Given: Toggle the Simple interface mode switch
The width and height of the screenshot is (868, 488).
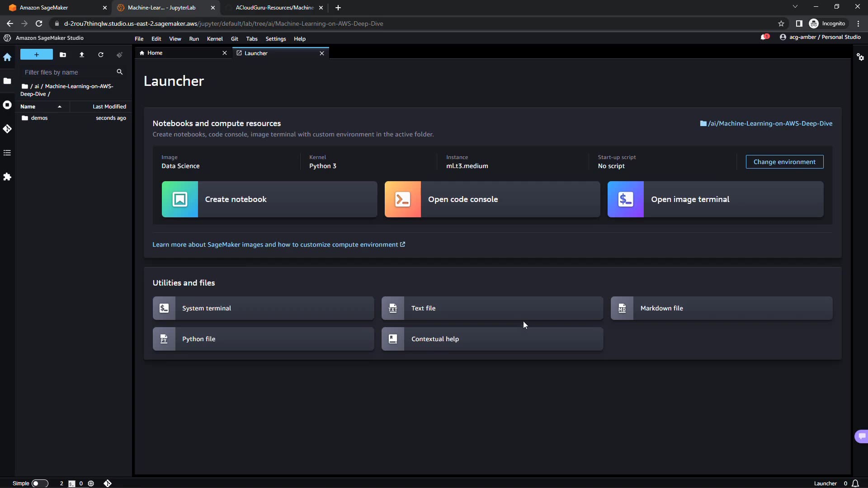Looking at the screenshot, I should tap(39, 483).
